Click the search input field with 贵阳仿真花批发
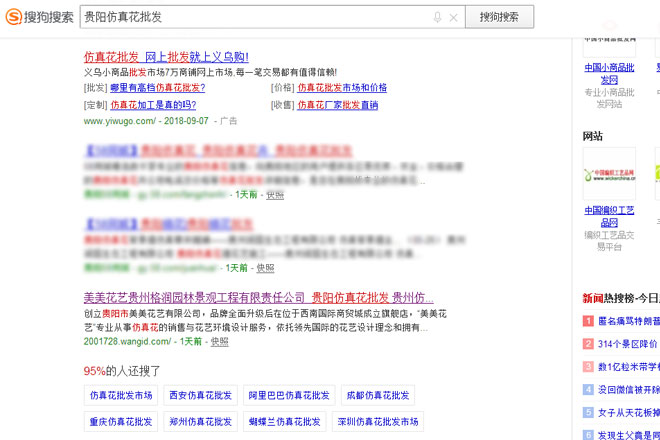 click(272, 17)
